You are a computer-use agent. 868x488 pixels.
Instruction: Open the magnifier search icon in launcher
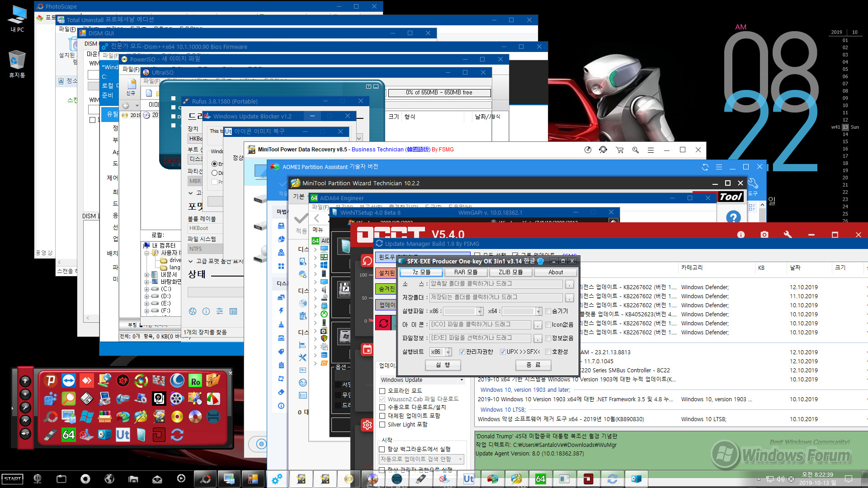tap(69, 399)
